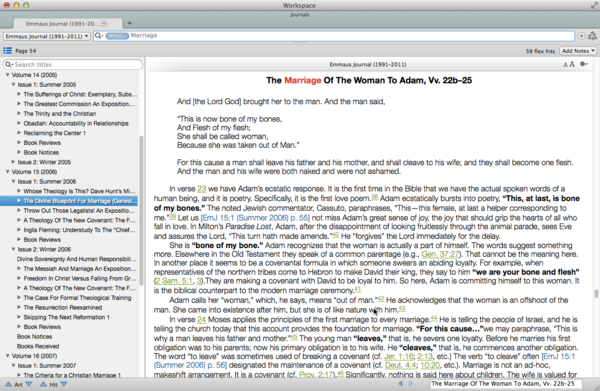Image resolution: width=600 pixels, height=391 pixels.
Task: Select Books Received entry
Action: [38, 346]
